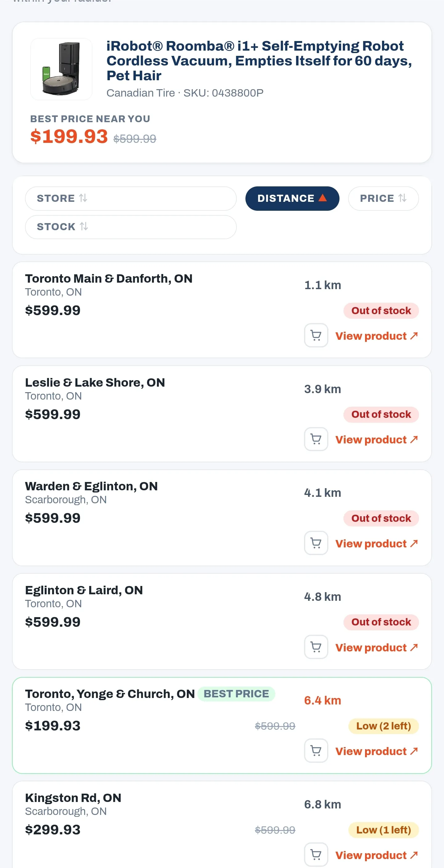Open View product for Warden & Eglinton
Image resolution: width=444 pixels, height=868 pixels.
(377, 543)
